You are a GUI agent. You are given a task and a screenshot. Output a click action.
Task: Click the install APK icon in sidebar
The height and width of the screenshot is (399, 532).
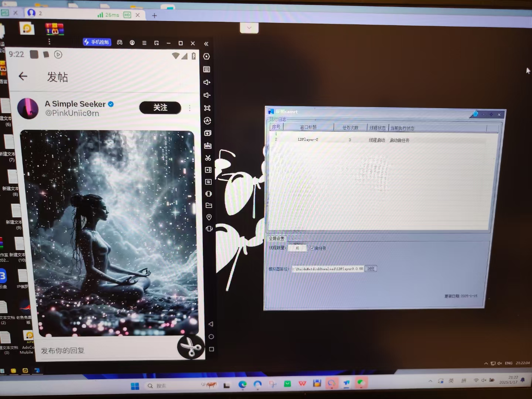coord(208,146)
